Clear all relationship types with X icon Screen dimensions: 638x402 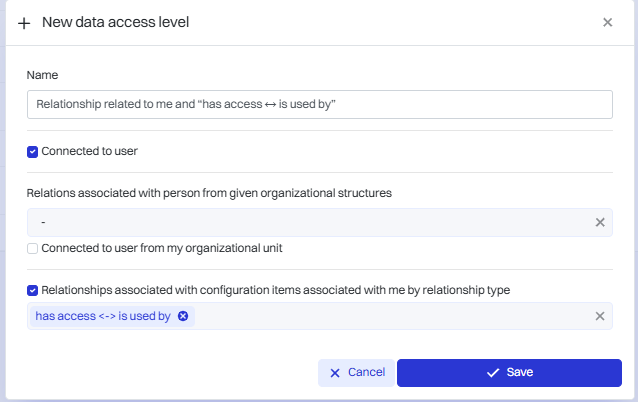[x=600, y=316]
